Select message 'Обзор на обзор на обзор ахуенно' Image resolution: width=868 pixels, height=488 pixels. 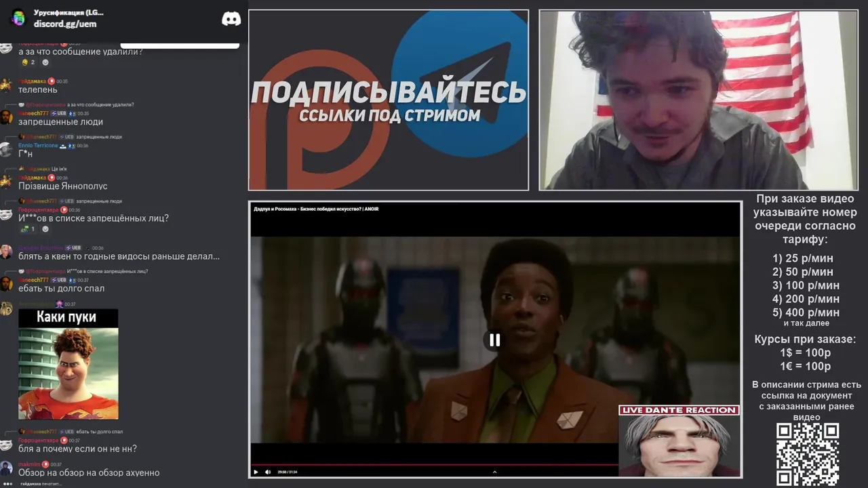[x=89, y=472]
